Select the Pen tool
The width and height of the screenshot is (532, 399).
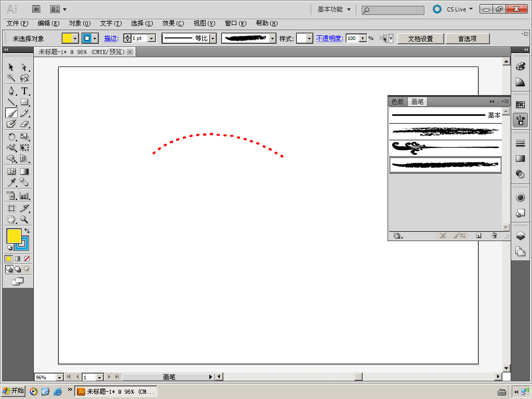(x=11, y=90)
